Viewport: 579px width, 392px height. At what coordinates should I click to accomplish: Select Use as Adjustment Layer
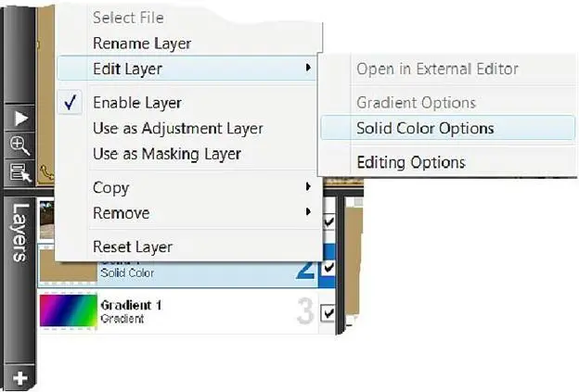coord(177,129)
